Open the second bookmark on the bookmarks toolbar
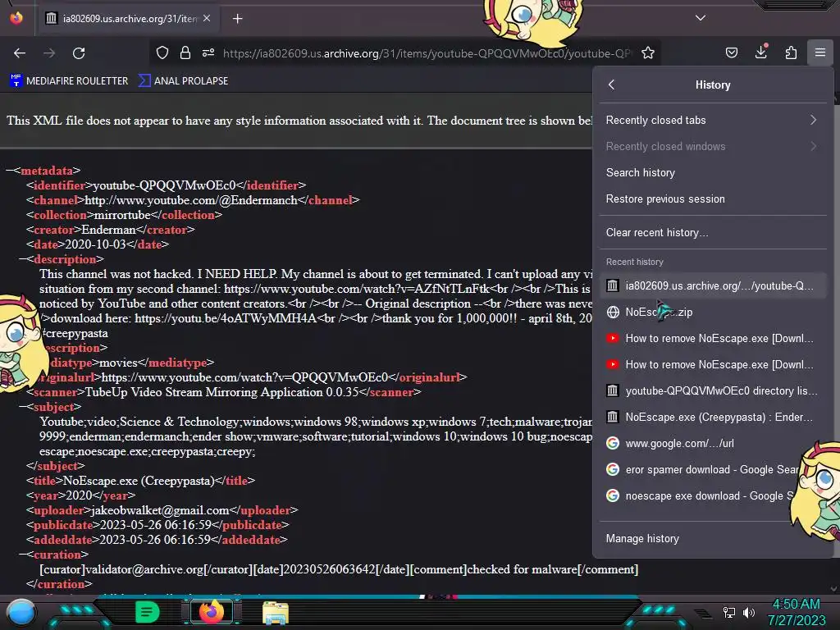The width and height of the screenshot is (840, 630). (183, 81)
